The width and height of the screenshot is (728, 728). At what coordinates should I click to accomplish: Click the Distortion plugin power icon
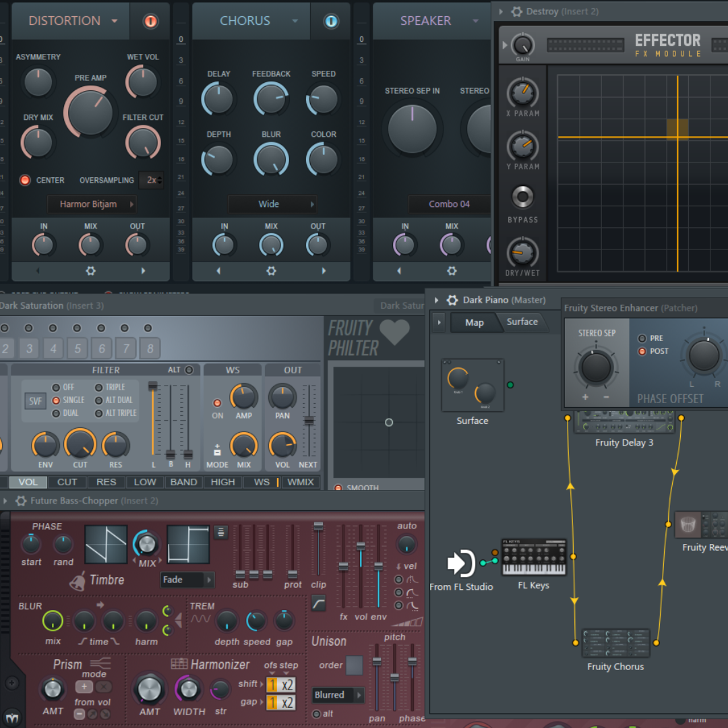point(150,21)
